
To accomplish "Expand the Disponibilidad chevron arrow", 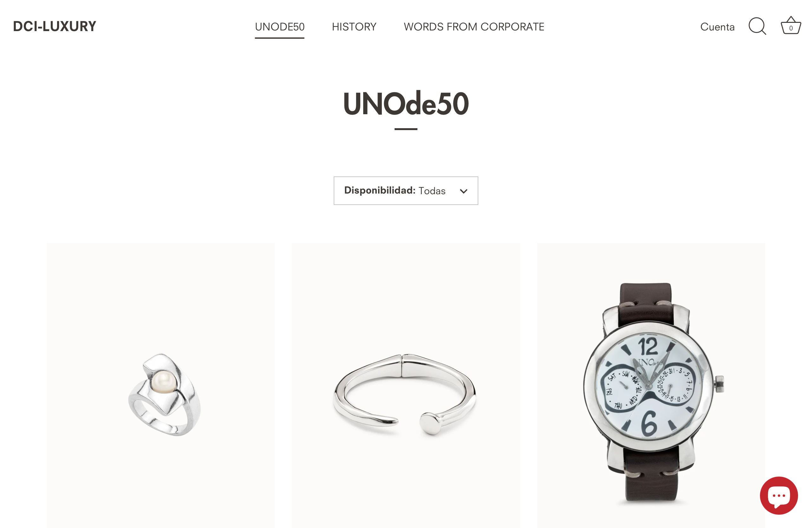I will [463, 191].
